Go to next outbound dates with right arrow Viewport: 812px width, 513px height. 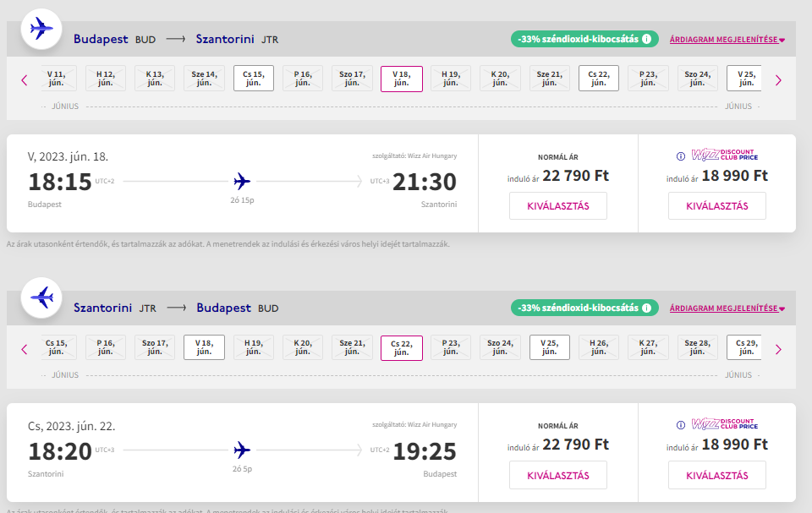pyautogui.click(x=778, y=80)
